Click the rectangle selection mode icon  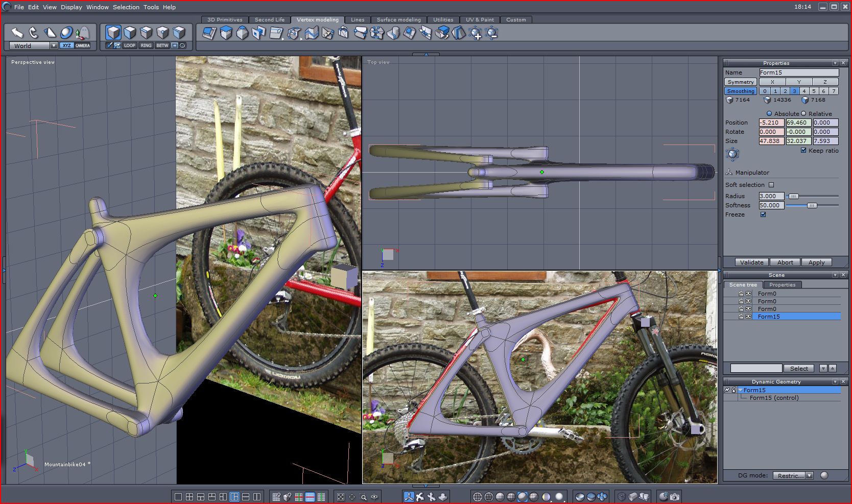tap(175, 45)
